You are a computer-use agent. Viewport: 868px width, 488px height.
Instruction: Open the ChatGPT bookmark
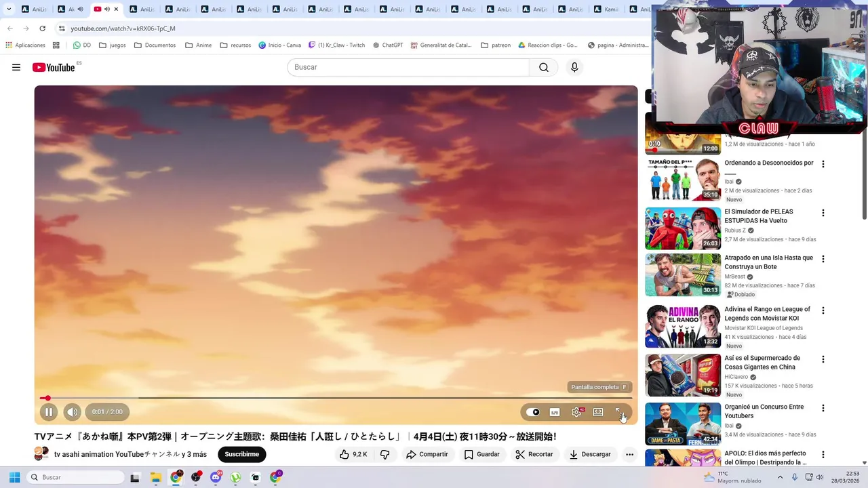[x=387, y=45]
